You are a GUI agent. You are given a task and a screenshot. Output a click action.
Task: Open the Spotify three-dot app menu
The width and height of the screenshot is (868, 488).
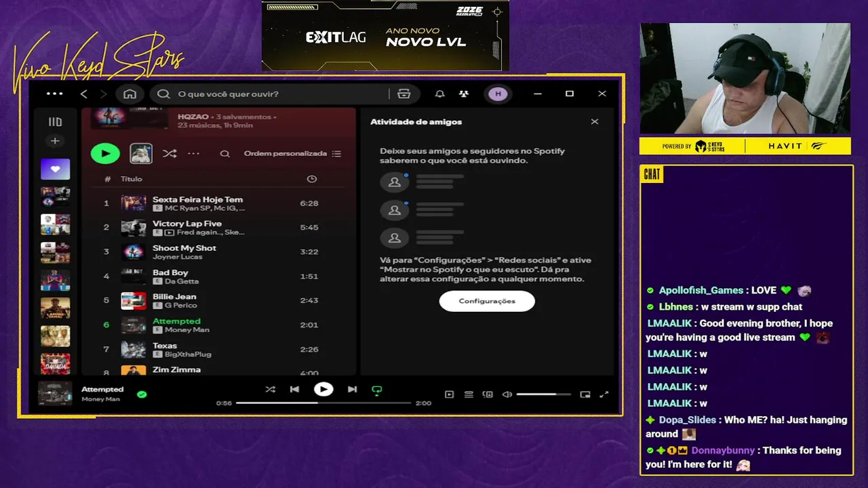pyautogui.click(x=54, y=94)
